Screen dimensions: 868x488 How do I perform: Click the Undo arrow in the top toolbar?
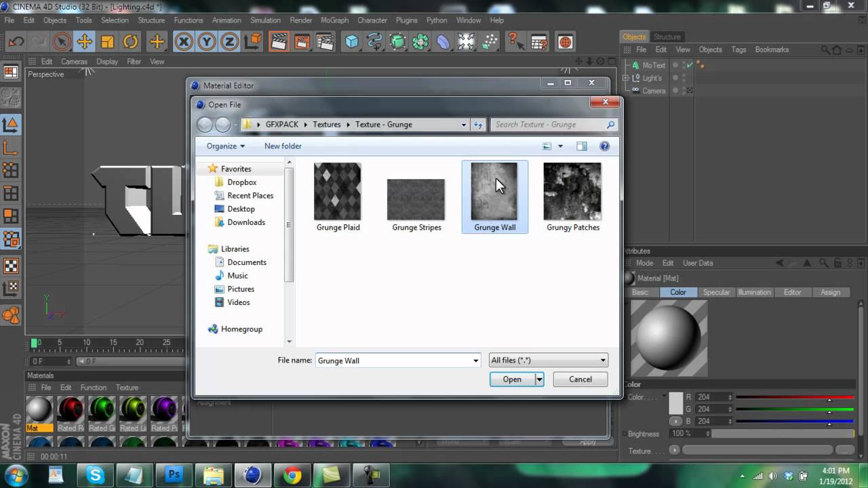click(16, 41)
